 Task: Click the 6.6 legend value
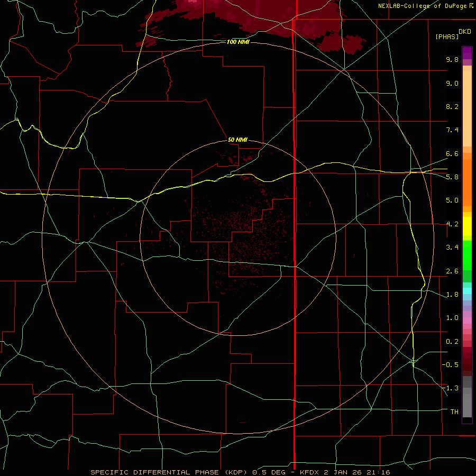[x=452, y=153]
